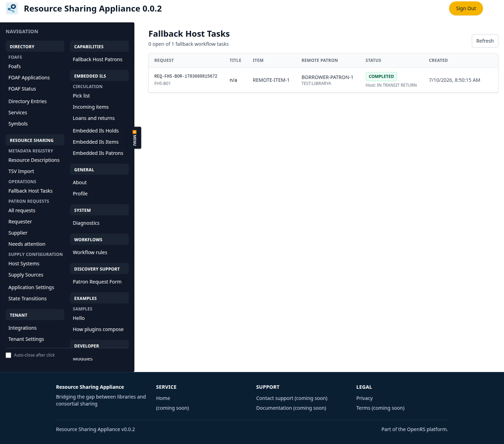Navigate to Services
The width and height of the screenshot is (504, 444).
point(18,113)
